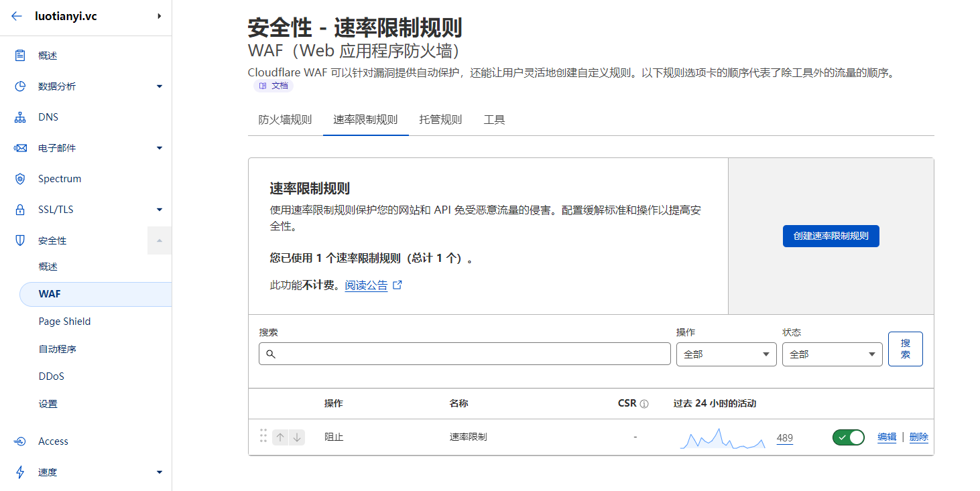Click 编辑 for the 速率限制 rule
Viewport: 980px width, 491px height.
[x=887, y=437]
